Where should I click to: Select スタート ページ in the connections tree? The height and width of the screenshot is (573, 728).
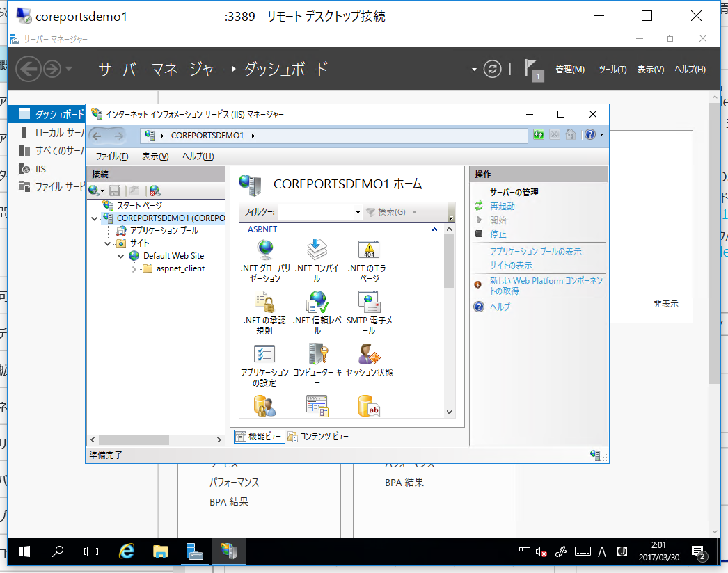click(139, 206)
